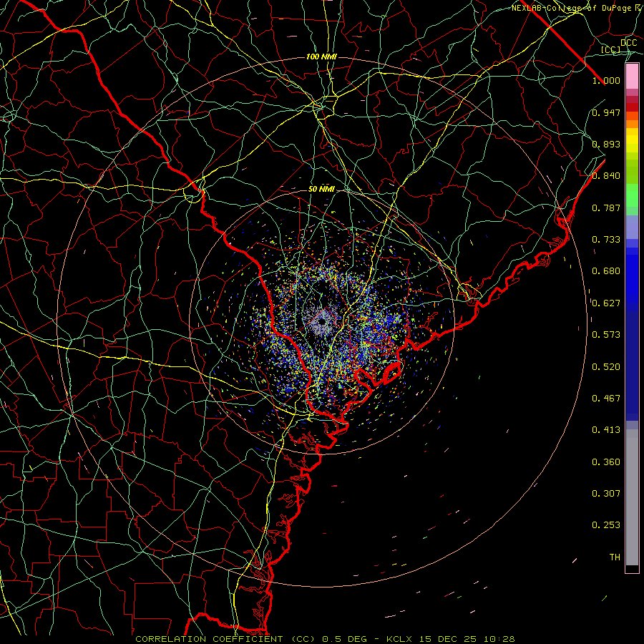Select the 1.000 value on the scale
Image resolution: width=644 pixels, height=644 pixels.
coord(606,80)
